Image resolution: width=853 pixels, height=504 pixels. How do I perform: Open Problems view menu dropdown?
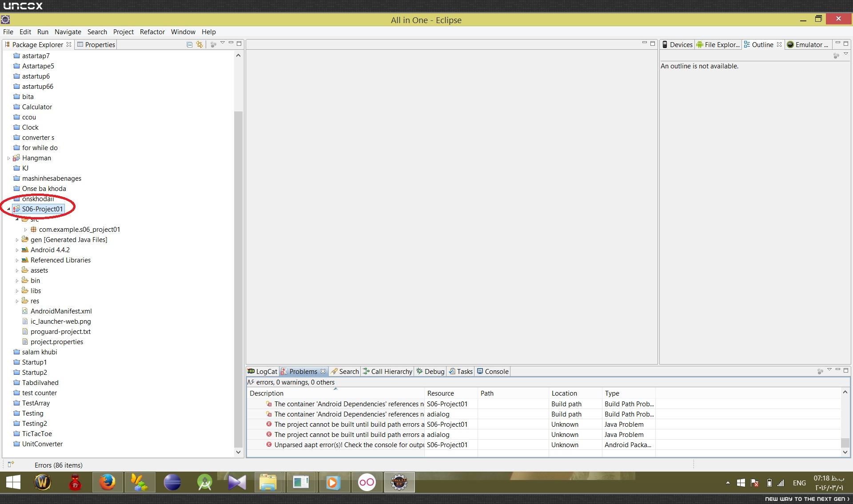click(x=829, y=370)
